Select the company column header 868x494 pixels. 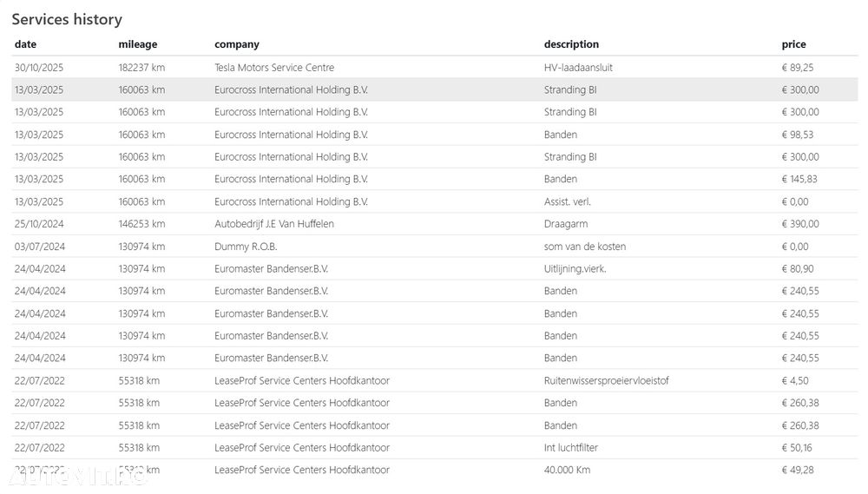(x=237, y=44)
